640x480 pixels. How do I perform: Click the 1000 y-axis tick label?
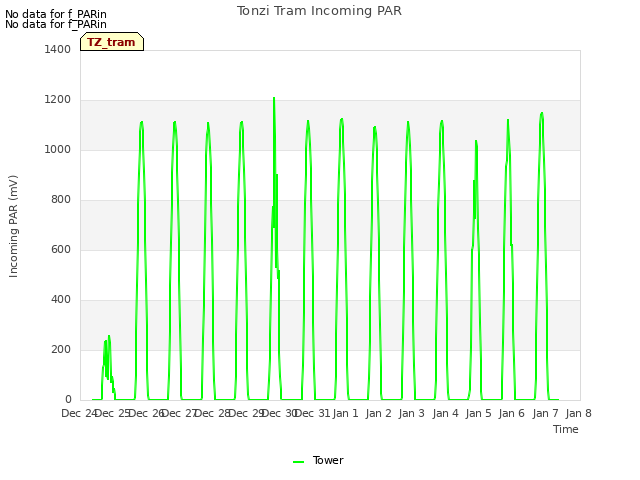coord(58,149)
